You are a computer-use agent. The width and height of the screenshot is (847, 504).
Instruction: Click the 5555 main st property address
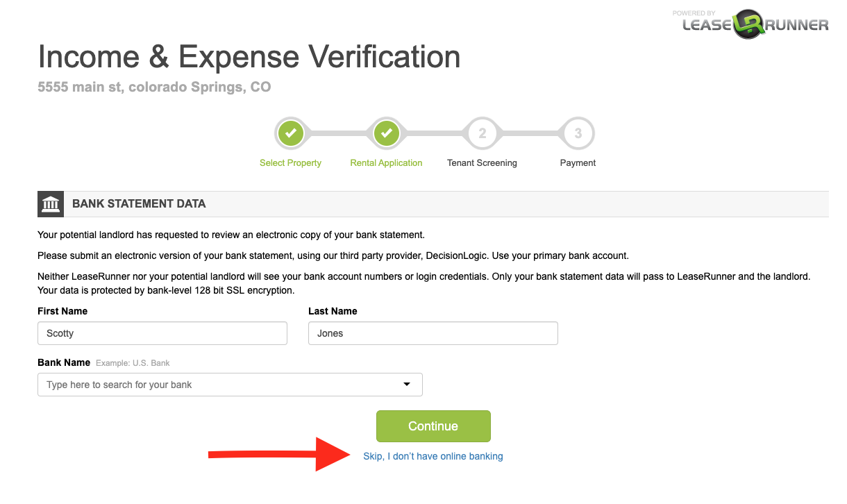[154, 87]
